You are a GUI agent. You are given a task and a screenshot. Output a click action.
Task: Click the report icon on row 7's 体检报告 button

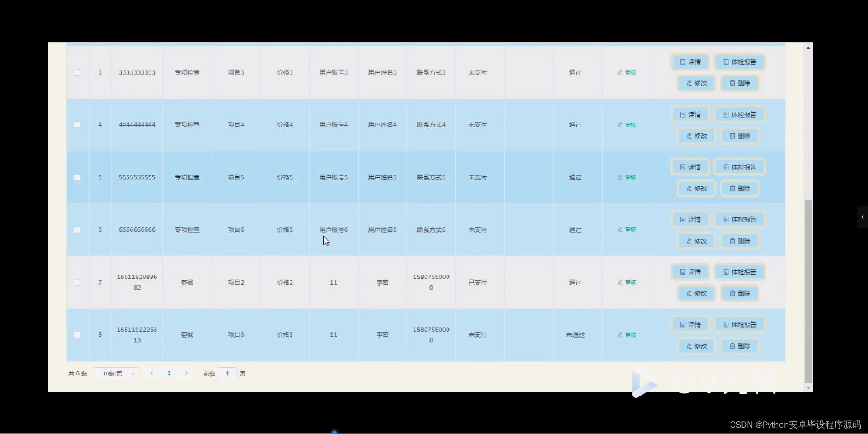(x=726, y=272)
